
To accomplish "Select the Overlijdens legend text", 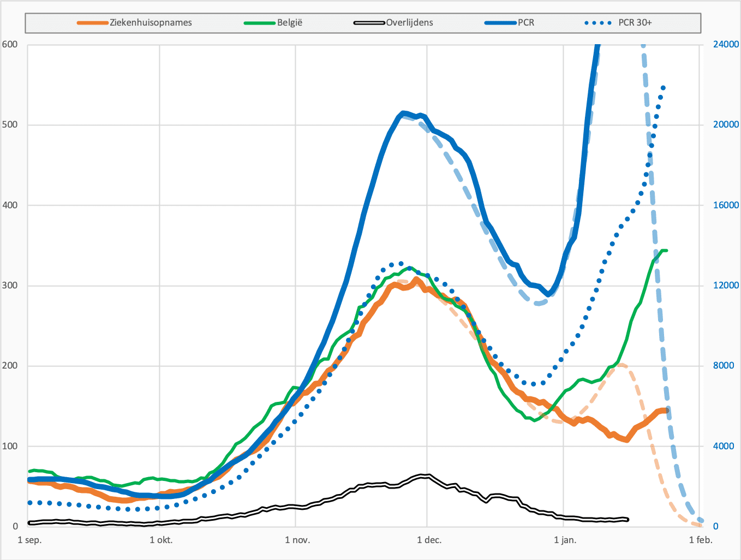I will (410, 23).
